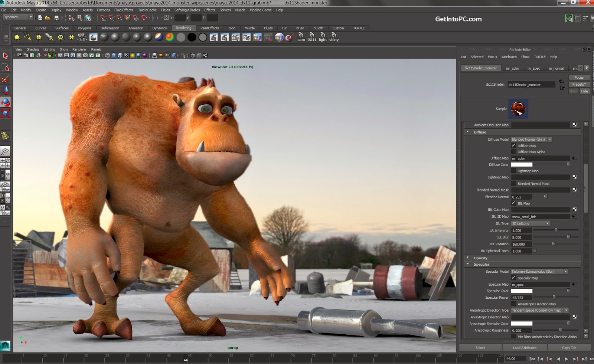594x364 pixels.
Task: Switch to the Polygons shelf tab
Action: tap(84, 28)
